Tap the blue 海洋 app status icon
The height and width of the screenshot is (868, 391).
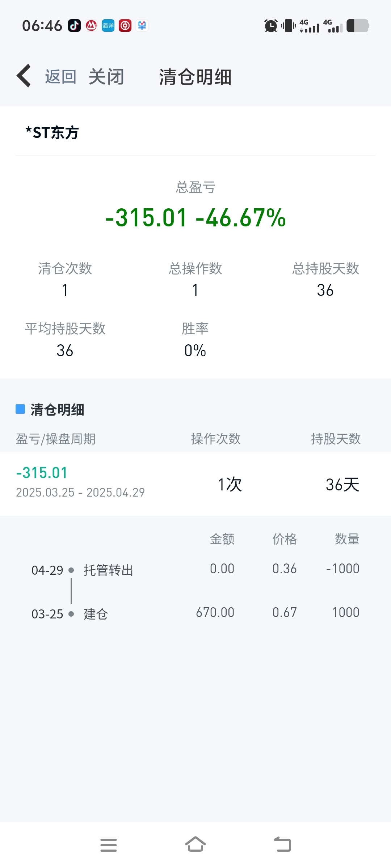(108, 26)
